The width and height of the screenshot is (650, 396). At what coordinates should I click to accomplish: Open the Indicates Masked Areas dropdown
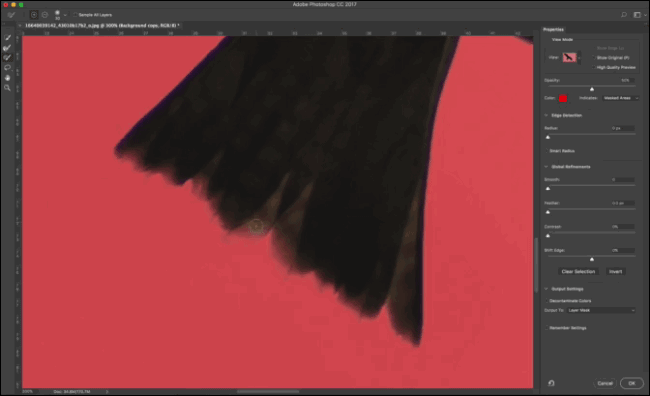[x=620, y=98]
